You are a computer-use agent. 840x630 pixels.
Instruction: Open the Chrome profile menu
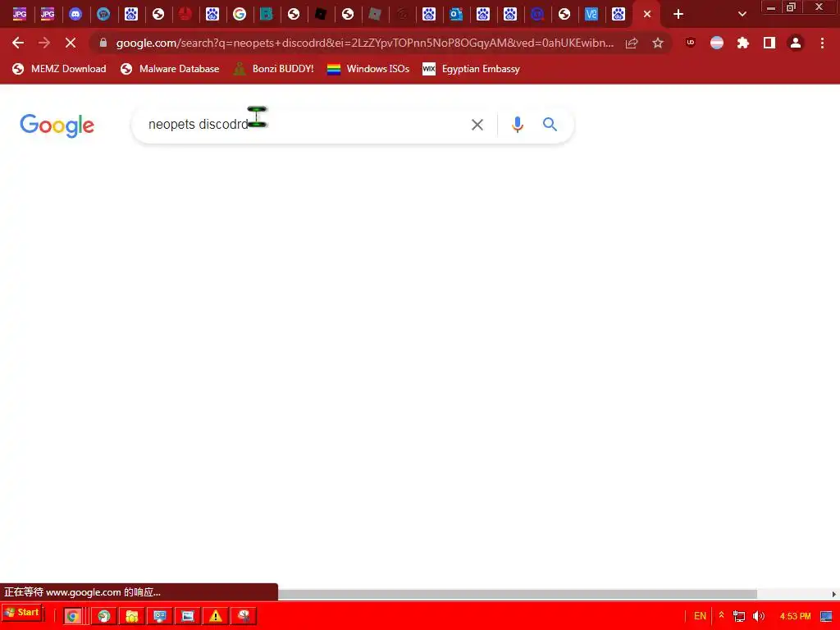pos(796,43)
